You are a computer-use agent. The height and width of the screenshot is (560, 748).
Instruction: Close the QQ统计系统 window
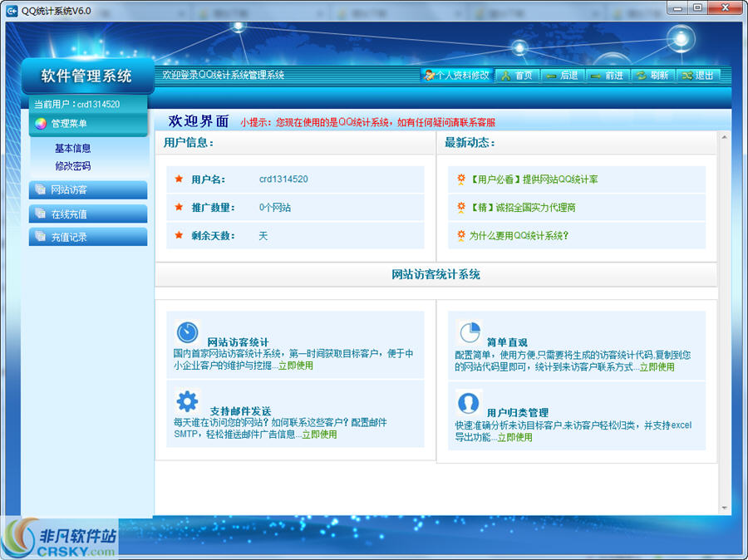[x=725, y=7]
